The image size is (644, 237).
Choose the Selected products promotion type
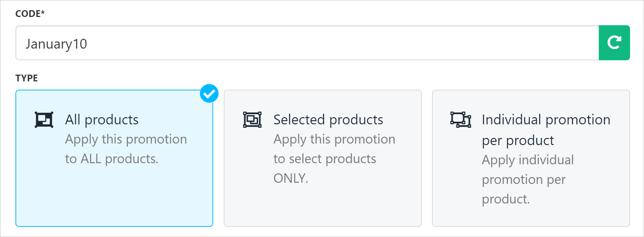(x=323, y=158)
